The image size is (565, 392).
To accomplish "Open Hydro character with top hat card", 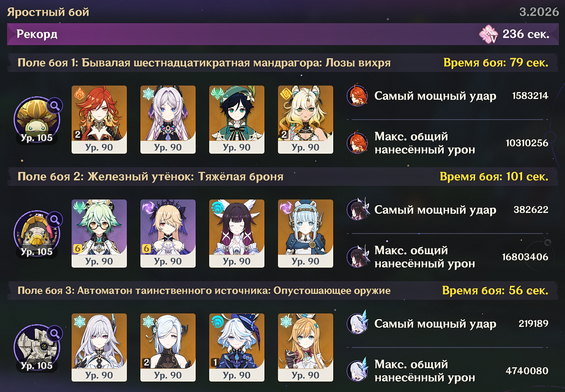I will [237, 347].
